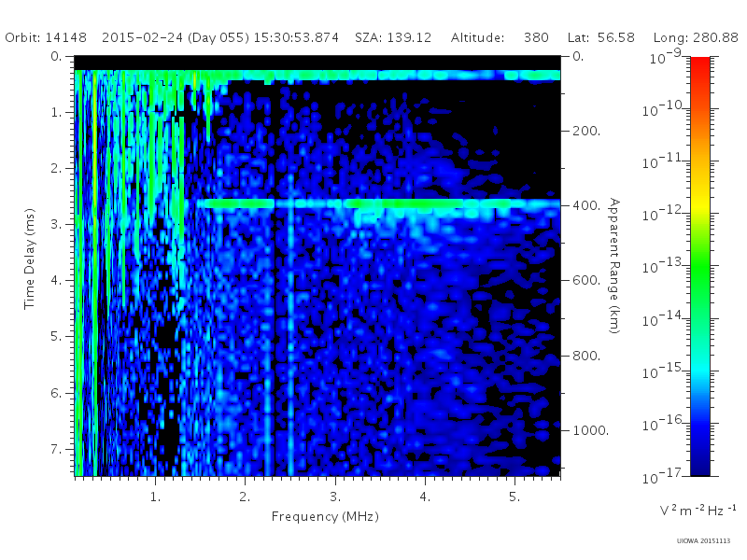This screenshot has width=747, height=560.
Task: Click the Apparent Range (km) axis label
Action: [x=614, y=266]
